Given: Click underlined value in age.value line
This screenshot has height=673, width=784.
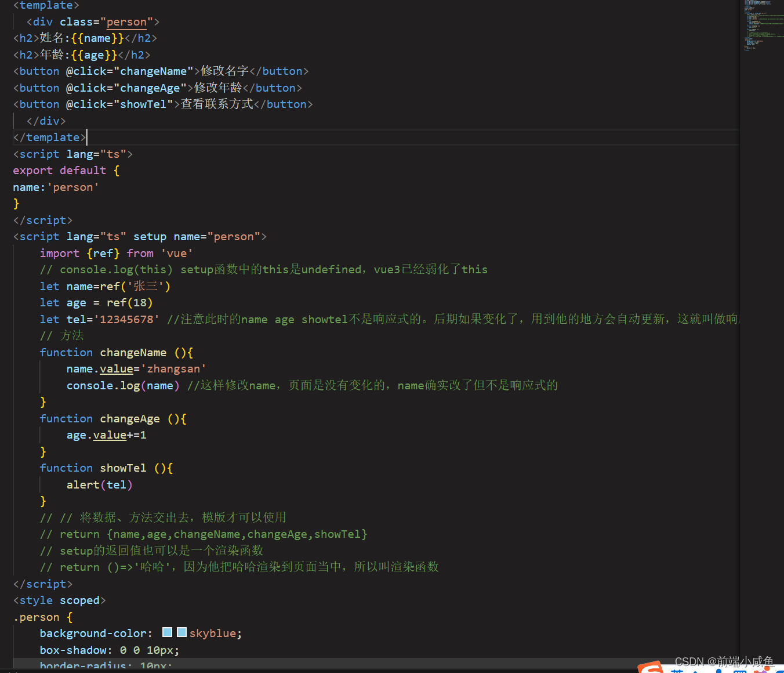Looking at the screenshot, I should [x=110, y=435].
